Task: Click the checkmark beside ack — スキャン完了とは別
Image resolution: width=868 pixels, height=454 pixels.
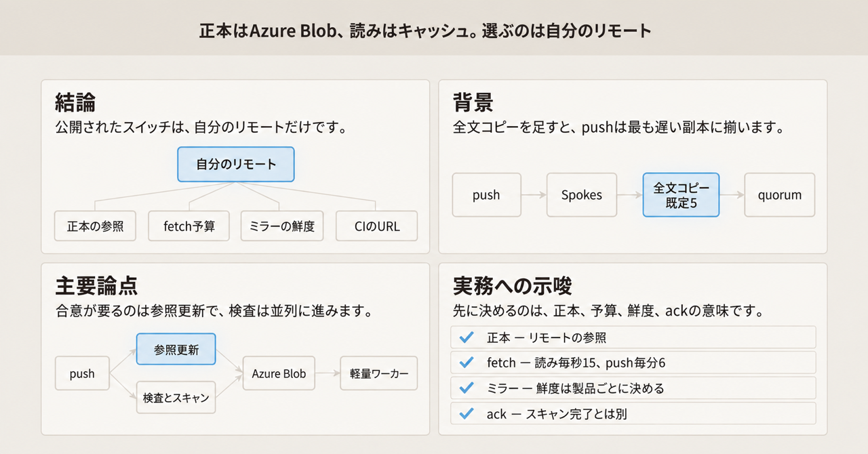Action: (x=466, y=413)
